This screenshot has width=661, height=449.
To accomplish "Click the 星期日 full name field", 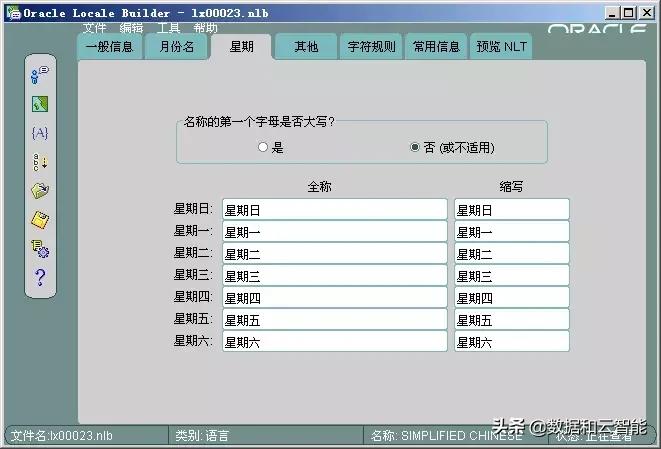I will (x=335, y=210).
